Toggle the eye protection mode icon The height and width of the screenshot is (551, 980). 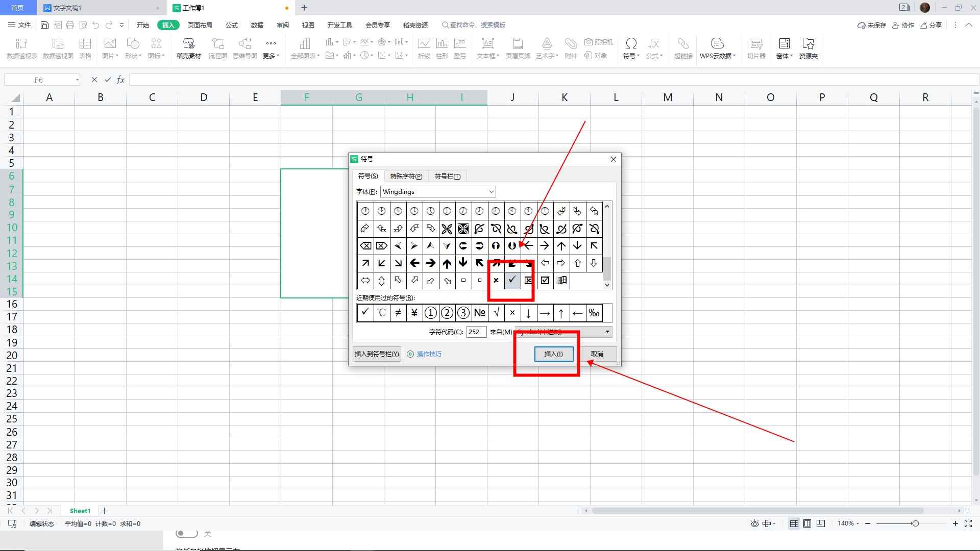pyautogui.click(x=754, y=523)
